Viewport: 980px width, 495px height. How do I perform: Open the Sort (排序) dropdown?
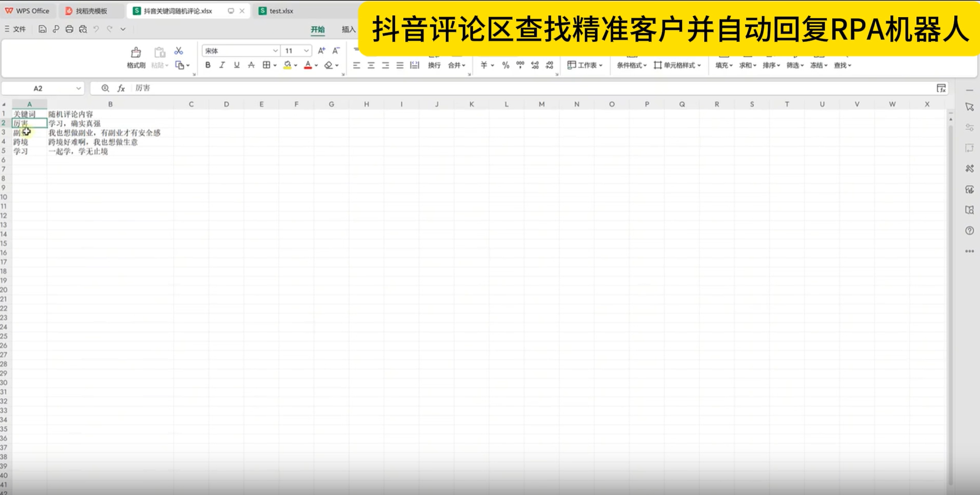[772, 65]
